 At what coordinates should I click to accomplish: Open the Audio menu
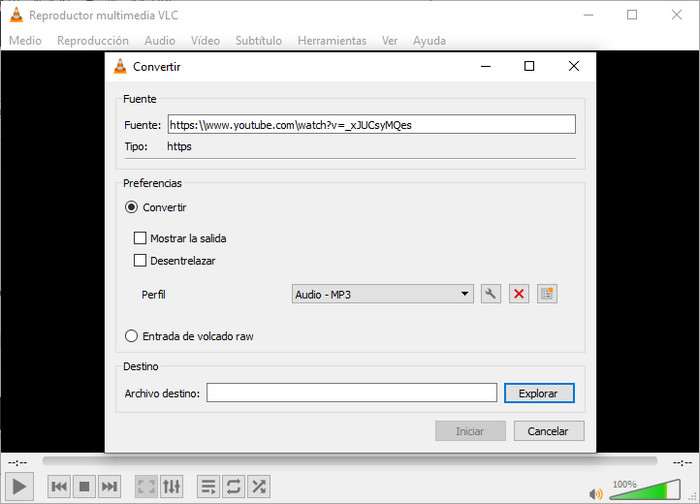pyautogui.click(x=160, y=41)
